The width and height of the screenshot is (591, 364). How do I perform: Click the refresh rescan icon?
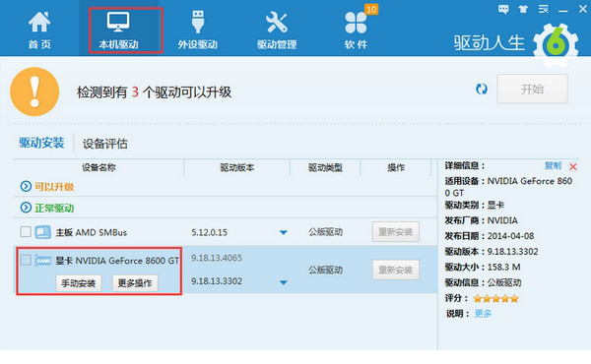(482, 90)
